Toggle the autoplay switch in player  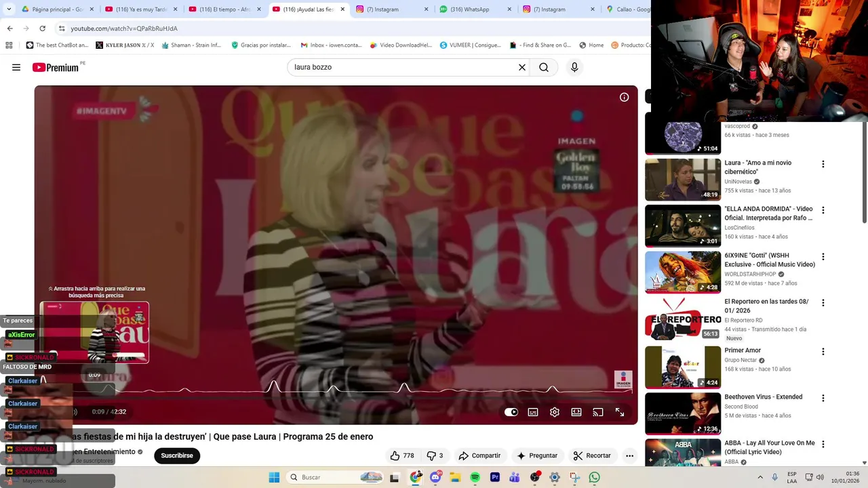pyautogui.click(x=511, y=412)
